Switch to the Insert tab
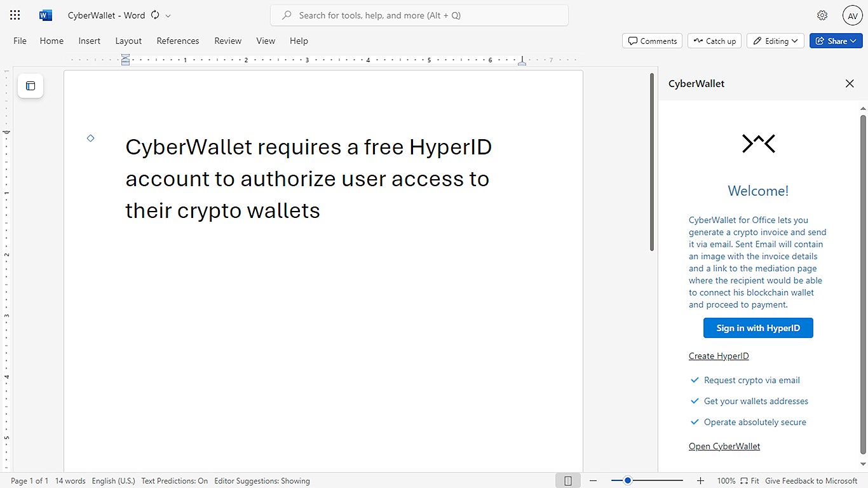This screenshot has width=868, height=488. click(x=90, y=41)
